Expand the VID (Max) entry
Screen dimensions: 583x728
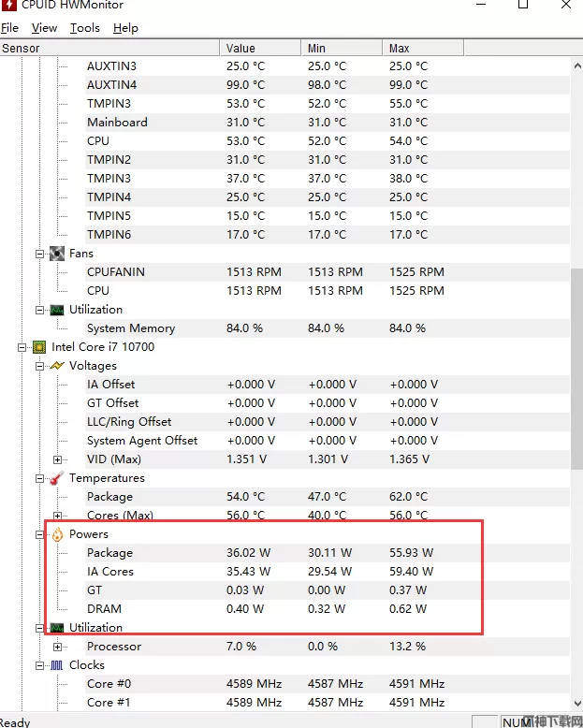coord(57,459)
